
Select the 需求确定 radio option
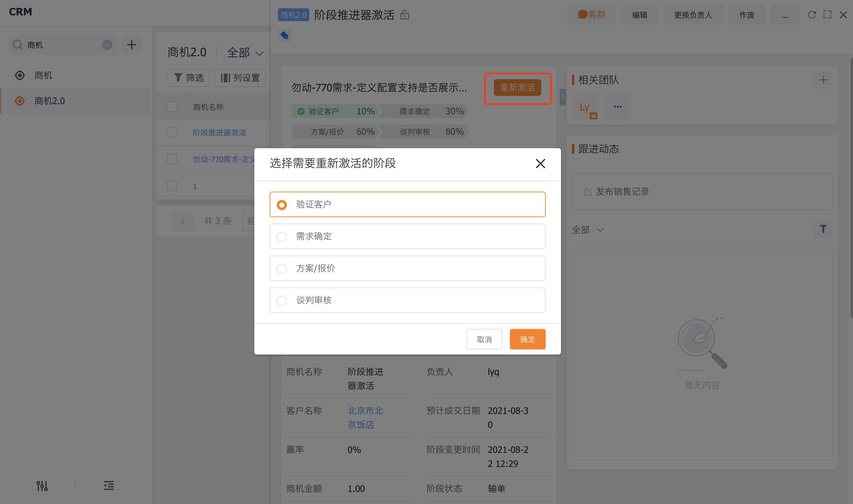tap(407, 236)
